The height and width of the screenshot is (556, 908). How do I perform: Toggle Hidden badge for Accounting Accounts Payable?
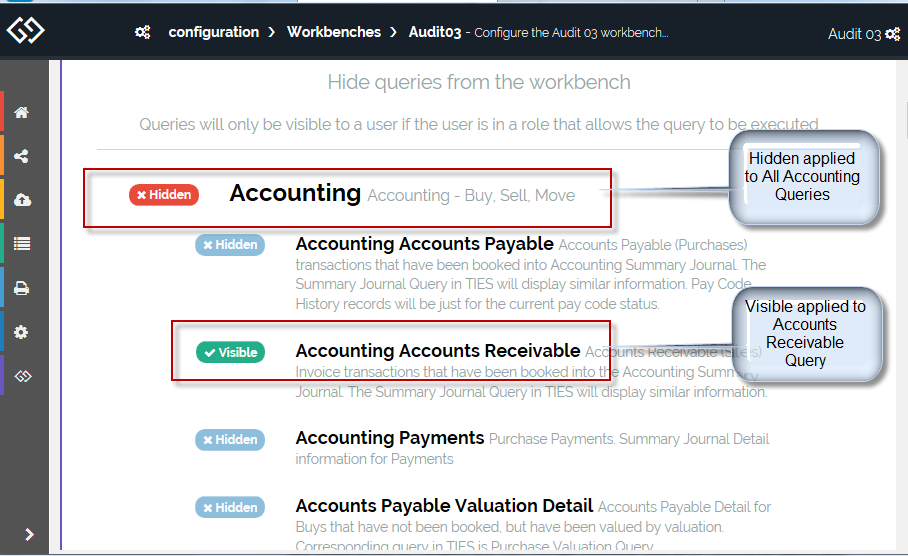pyautogui.click(x=230, y=244)
